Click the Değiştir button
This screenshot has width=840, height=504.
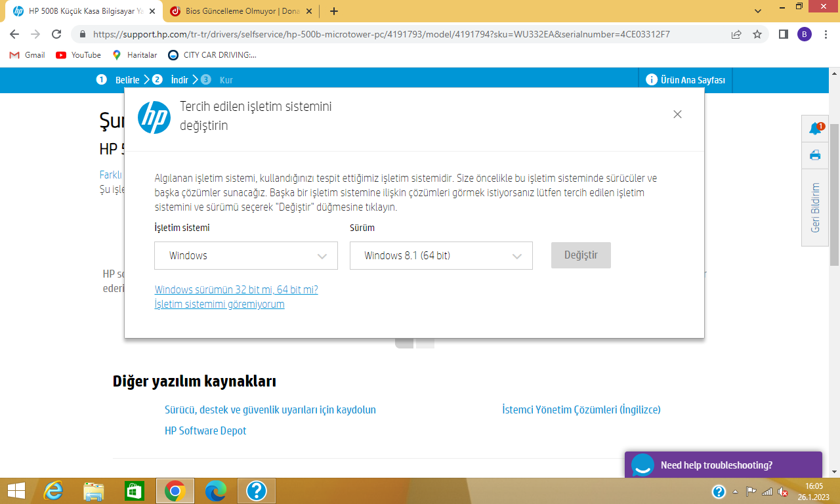tap(581, 255)
